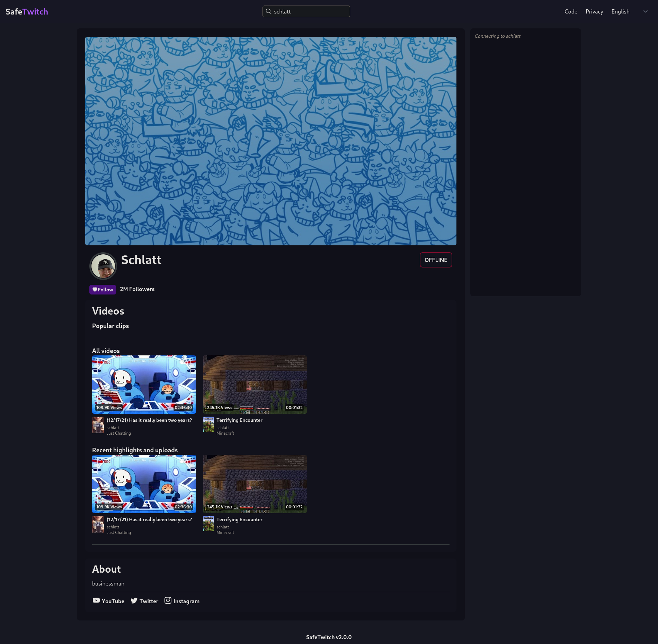
Task: Open 'Has it really been two years?' in Recent highlights
Action: tap(149, 519)
